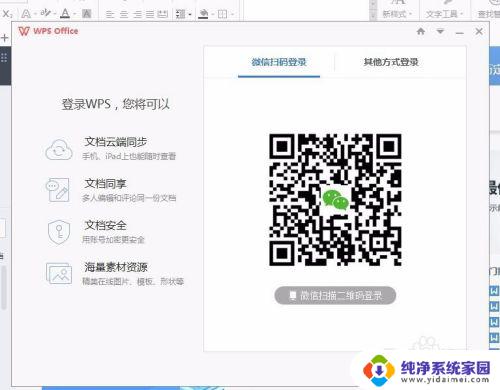The height and width of the screenshot is (390, 500).
Task: Click the 文档同享 heading
Action: (105, 183)
